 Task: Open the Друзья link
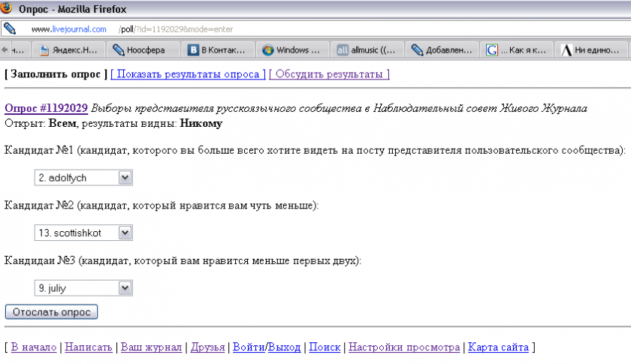click(207, 347)
